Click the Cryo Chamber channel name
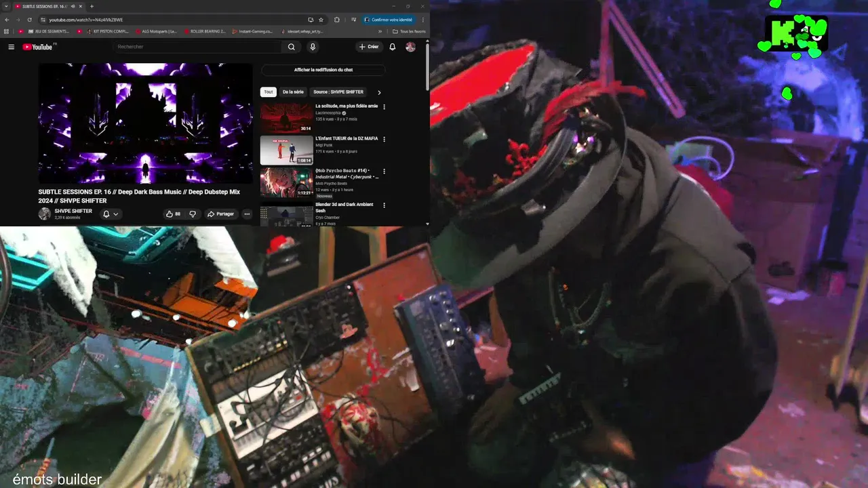Image resolution: width=868 pixels, height=488 pixels. [x=328, y=218]
